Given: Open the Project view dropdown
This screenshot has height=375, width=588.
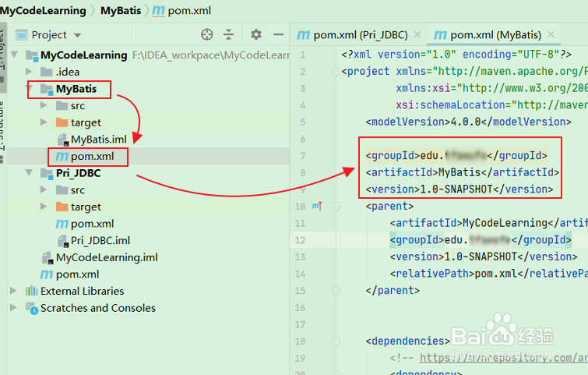Looking at the screenshot, I should click(78, 35).
